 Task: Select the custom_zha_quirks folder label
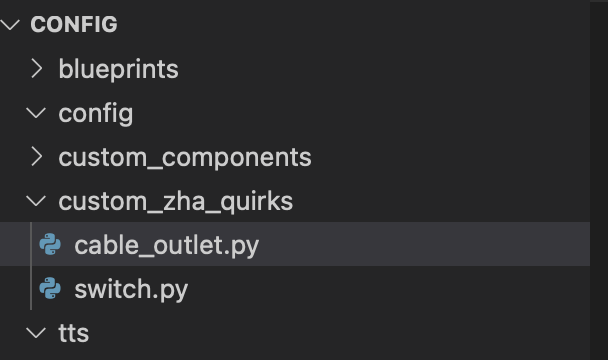pos(176,202)
